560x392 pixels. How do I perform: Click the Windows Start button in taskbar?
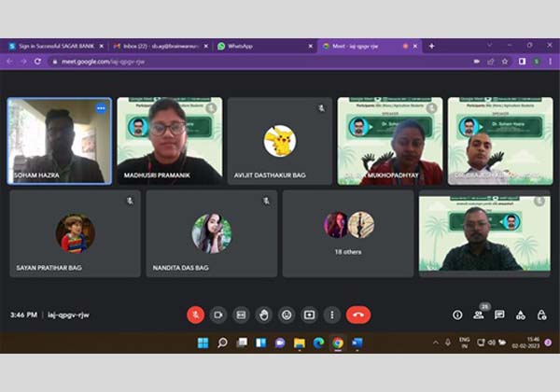pos(203,343)
